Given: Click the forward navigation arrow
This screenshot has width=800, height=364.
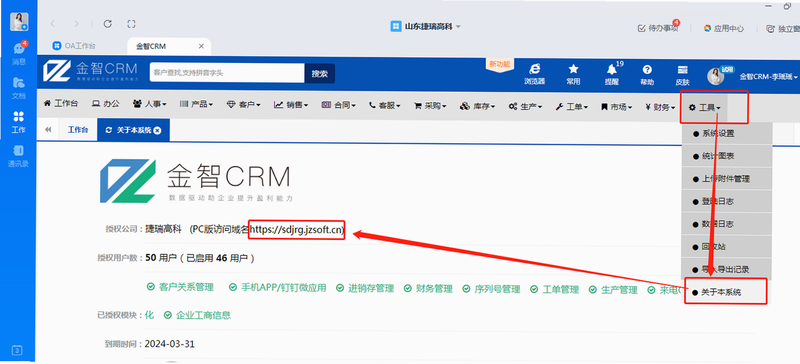Looking at the screenshot, I should point(77,23).
